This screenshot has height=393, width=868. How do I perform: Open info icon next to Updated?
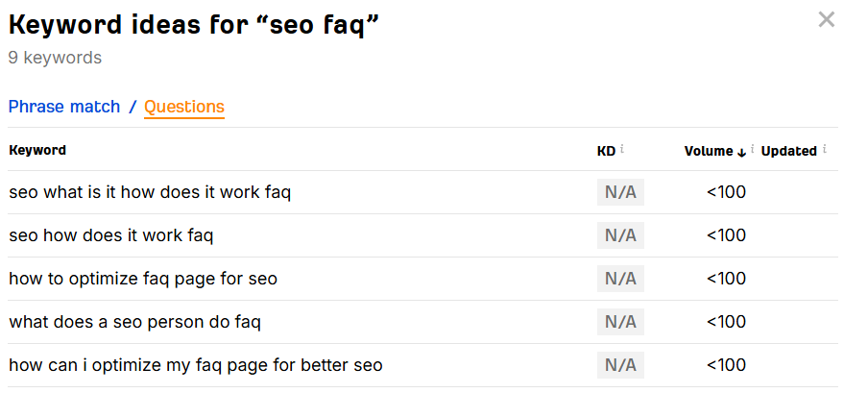(824, 149)
